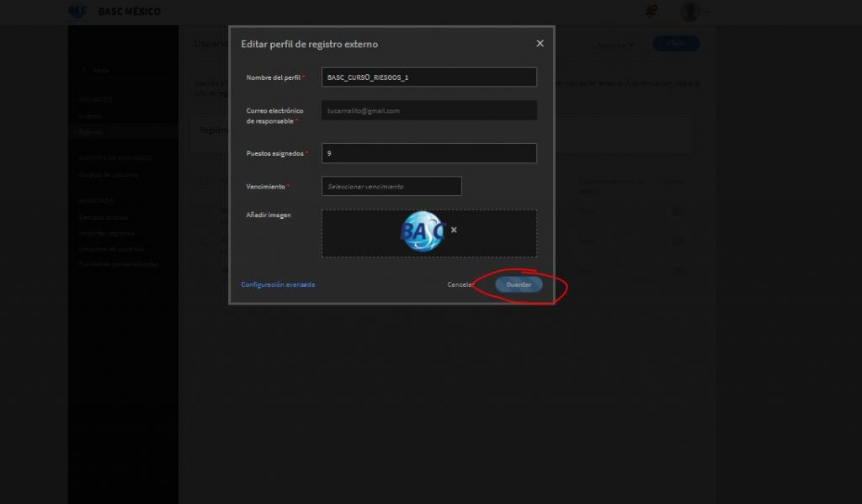Check the first user row checkbox
The image size is (862, 504).
point(205,211)
